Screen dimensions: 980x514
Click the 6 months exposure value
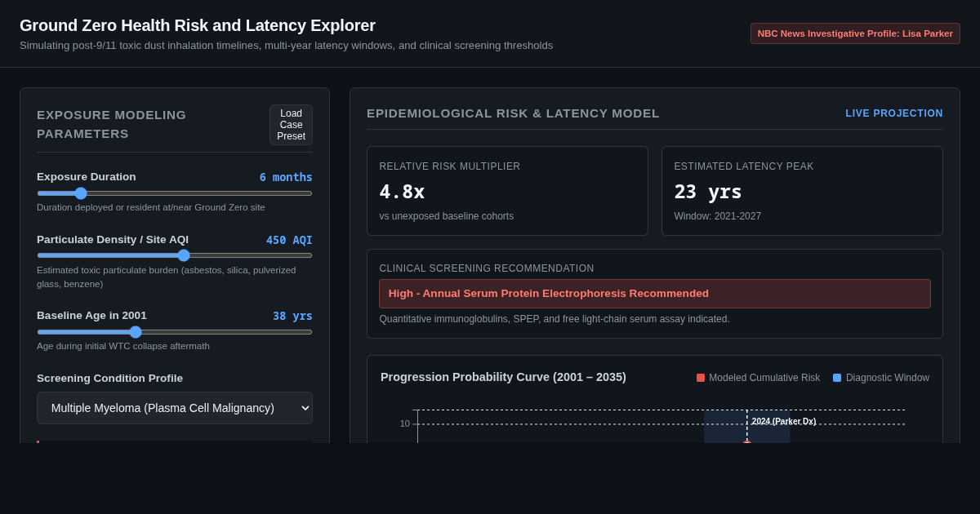(x=286, y=177)
